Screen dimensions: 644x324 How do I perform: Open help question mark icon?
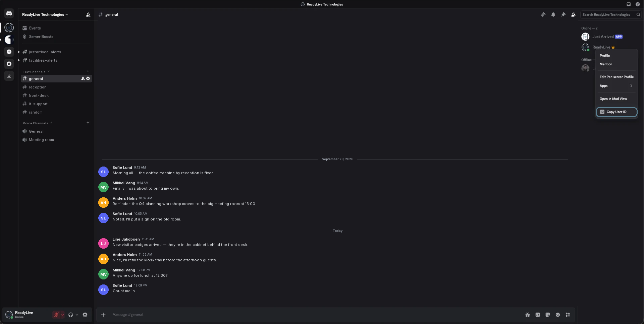point(638,4)
